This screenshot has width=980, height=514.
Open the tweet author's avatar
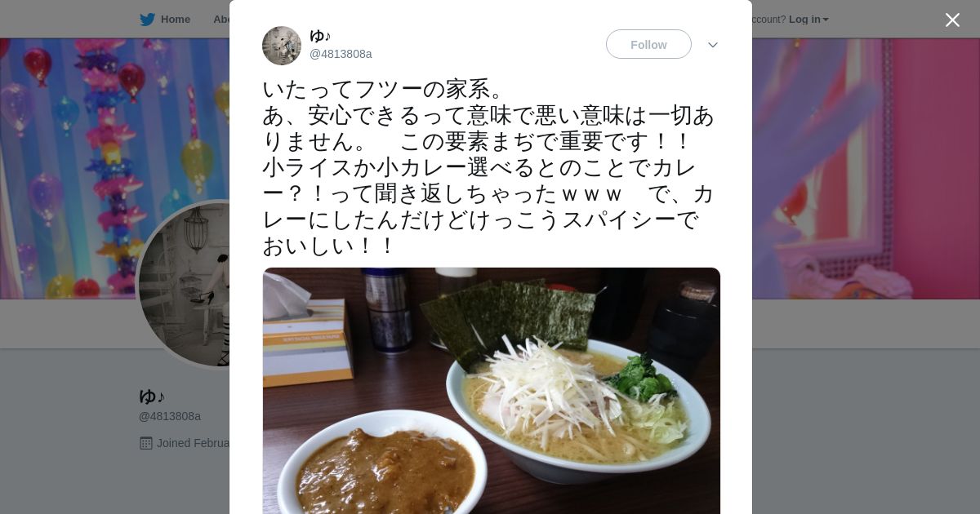point(282,46)
